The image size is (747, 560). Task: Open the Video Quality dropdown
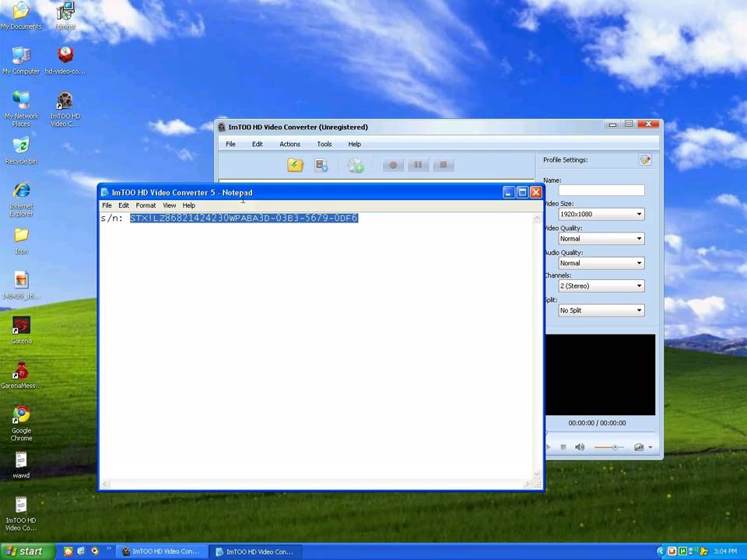601,239
